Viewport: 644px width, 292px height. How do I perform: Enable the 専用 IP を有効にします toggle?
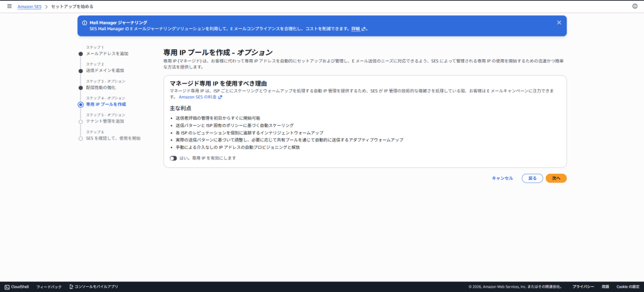pyautogui.click(x=174, y=158)
